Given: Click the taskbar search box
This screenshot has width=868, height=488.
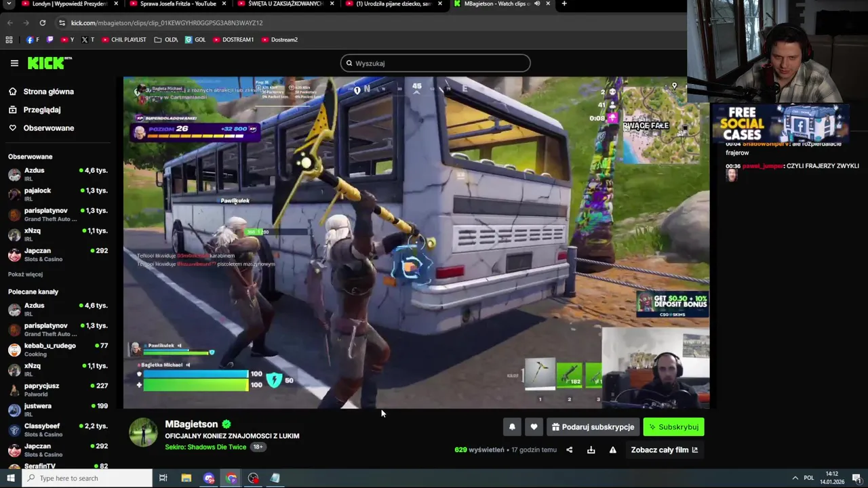Looking at the screenshot, I should tap(87, 478).
